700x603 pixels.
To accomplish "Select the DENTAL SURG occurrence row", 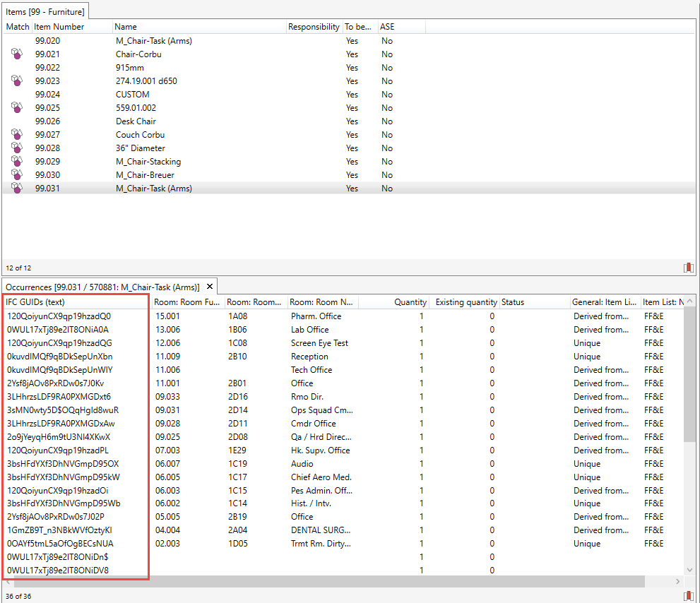I will (x=319, y=530).
